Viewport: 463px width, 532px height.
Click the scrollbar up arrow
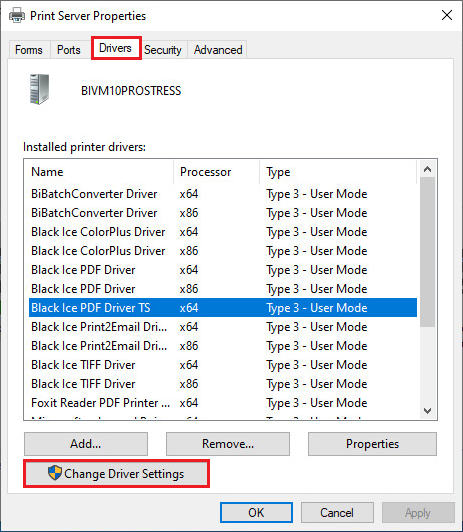[427, 169]
